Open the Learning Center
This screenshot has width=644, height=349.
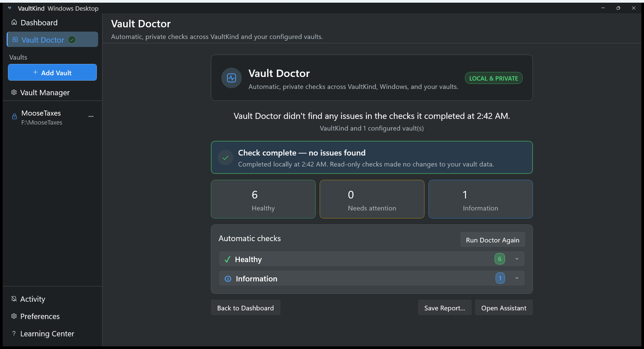tap(52, 333)
